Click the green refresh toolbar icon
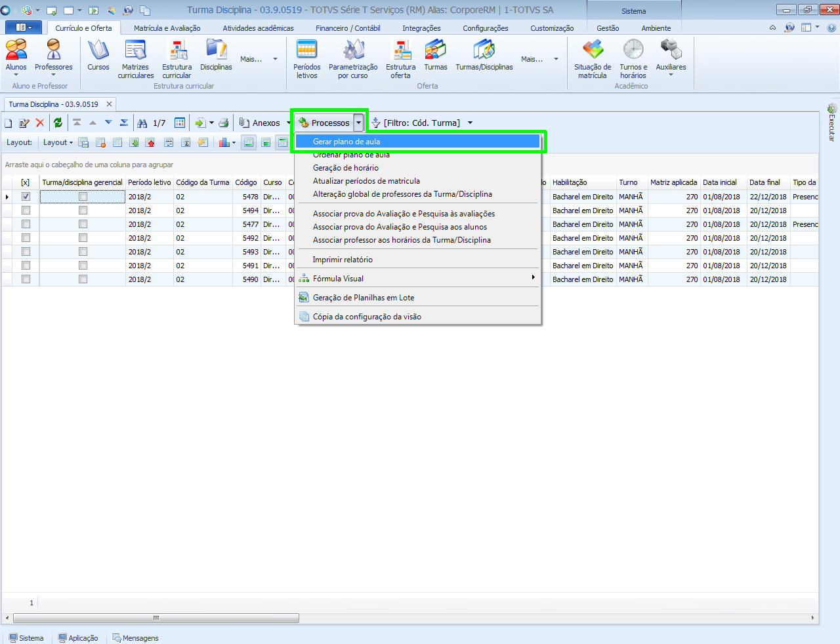This screenshot has height=644, width=840. (x=58, y=123)
